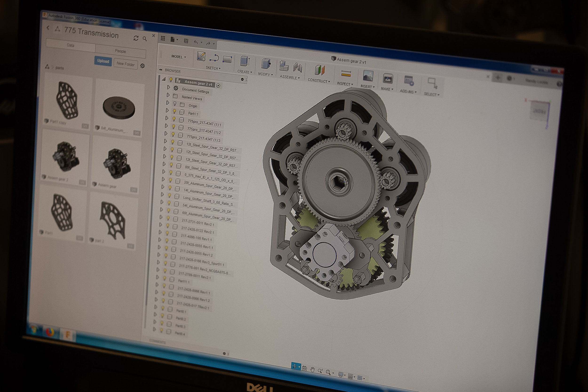Viewport: 588px width, 392px height.
Task: Open the CONSTRUCT menu
Action: point(319,80)
